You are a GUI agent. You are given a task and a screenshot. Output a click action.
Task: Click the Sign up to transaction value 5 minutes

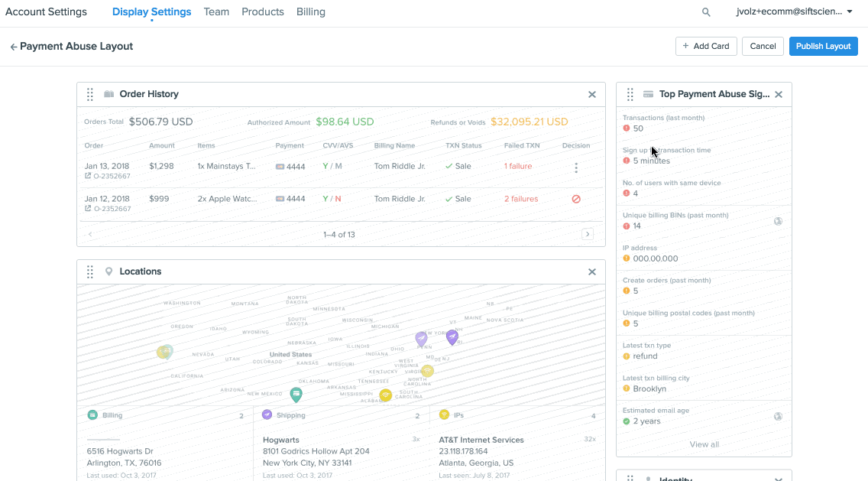(651, 161)
